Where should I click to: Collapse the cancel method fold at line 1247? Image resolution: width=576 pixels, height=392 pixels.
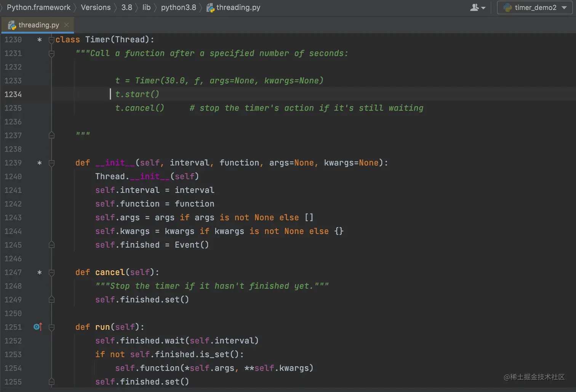(x=51, y=272)
